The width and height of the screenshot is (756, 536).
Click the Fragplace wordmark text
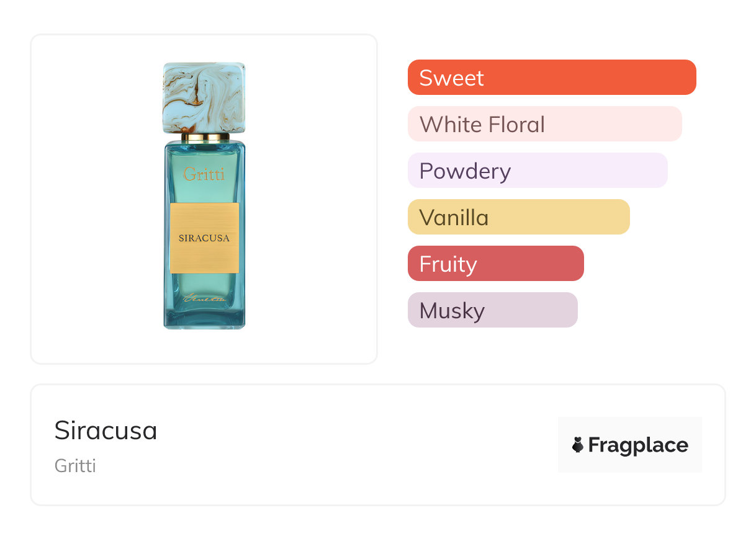(x=638, y=445)
